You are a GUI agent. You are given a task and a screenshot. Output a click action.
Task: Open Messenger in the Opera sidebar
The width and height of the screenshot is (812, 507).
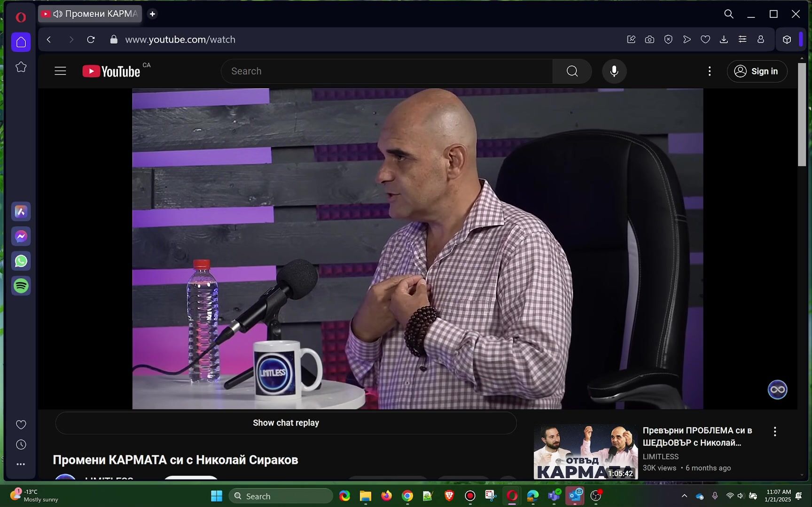pos(21,236)
